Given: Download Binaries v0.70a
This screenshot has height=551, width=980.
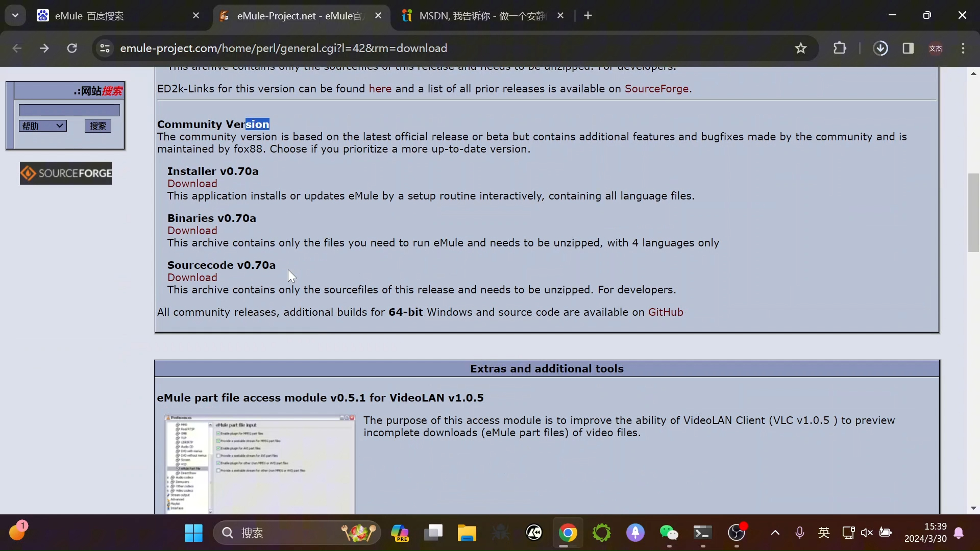Looking at the screenshot, I should point(192,231).
